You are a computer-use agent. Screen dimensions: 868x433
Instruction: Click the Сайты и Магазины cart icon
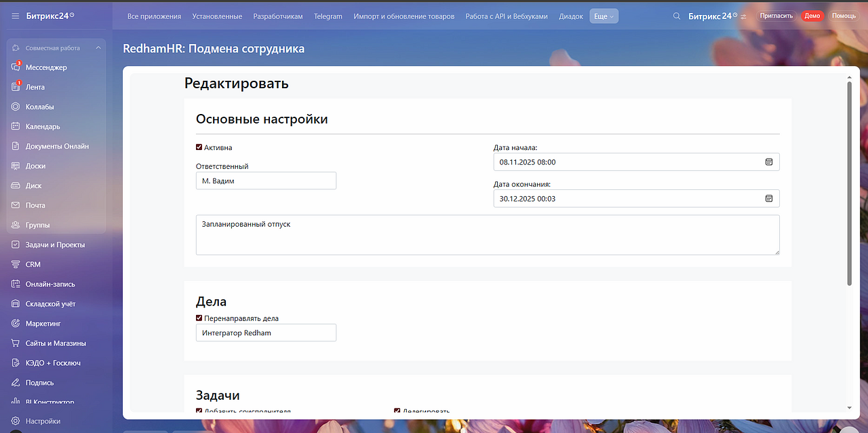[x=16, y=343]
